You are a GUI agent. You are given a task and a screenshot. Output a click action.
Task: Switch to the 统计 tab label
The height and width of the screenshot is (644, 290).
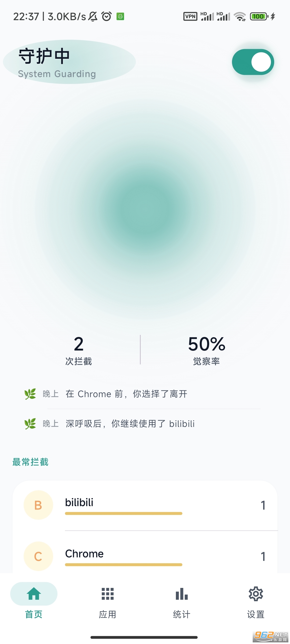182,614
